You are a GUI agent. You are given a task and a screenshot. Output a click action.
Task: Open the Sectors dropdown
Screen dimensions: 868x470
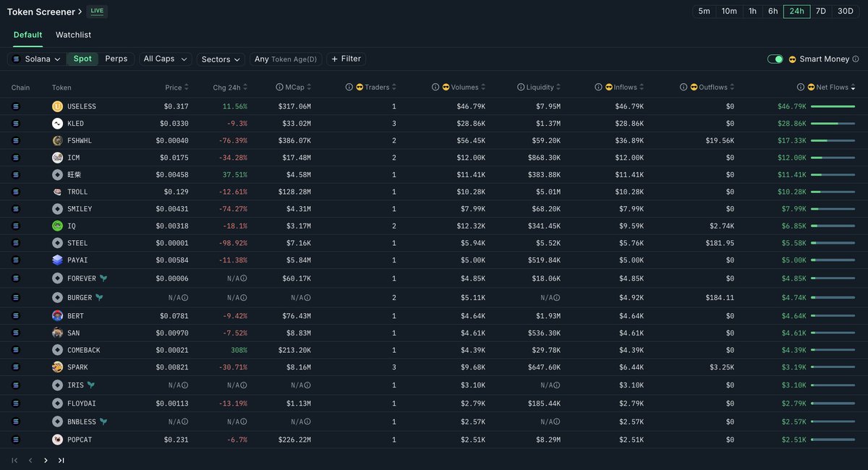pos(221,59)
